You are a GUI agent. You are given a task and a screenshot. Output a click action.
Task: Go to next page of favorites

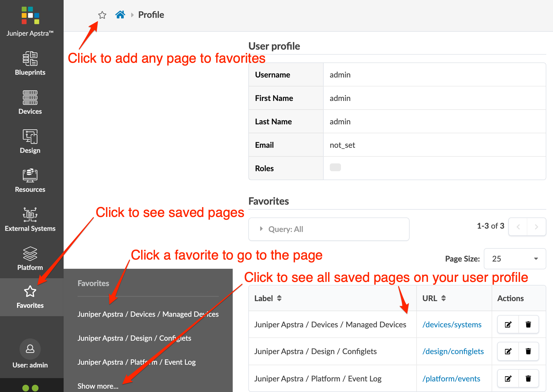(x=536, y=227)
